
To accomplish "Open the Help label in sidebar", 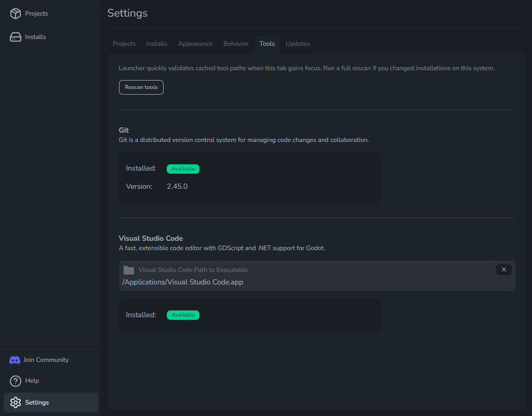I will pyautogui.click(x=32, y=381).
